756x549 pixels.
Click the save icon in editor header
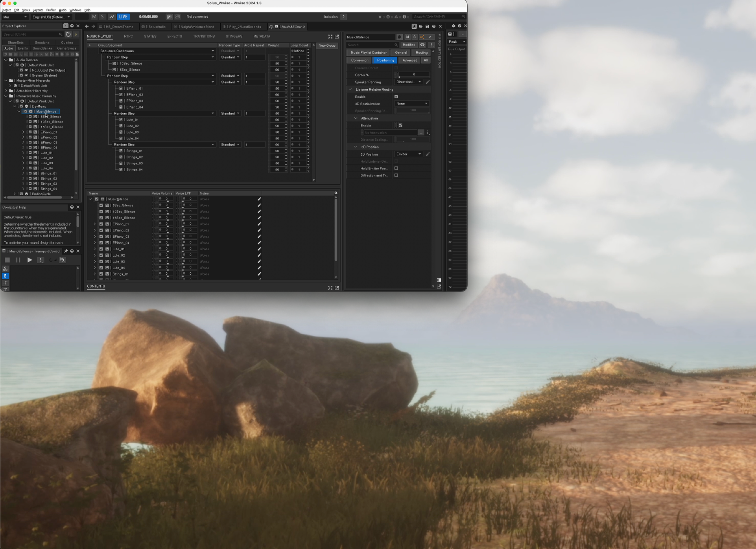click(427, 26)
